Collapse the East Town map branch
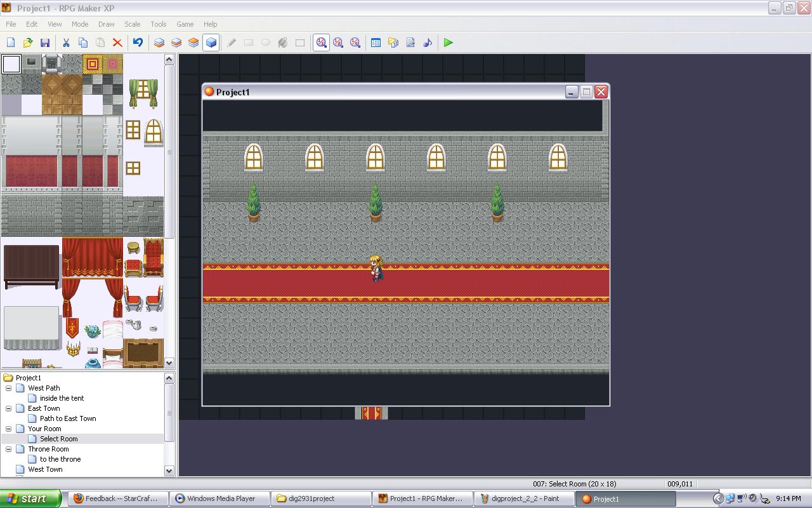Image resolution: width=812 pixels, height=508 pixels. coord(9,408)
